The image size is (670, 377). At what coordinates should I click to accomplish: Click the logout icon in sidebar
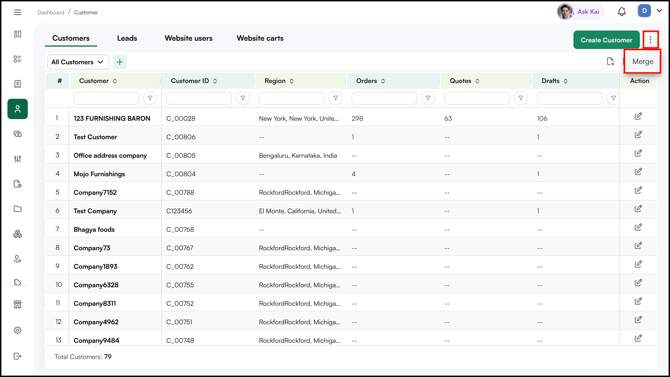coord(18,356)
